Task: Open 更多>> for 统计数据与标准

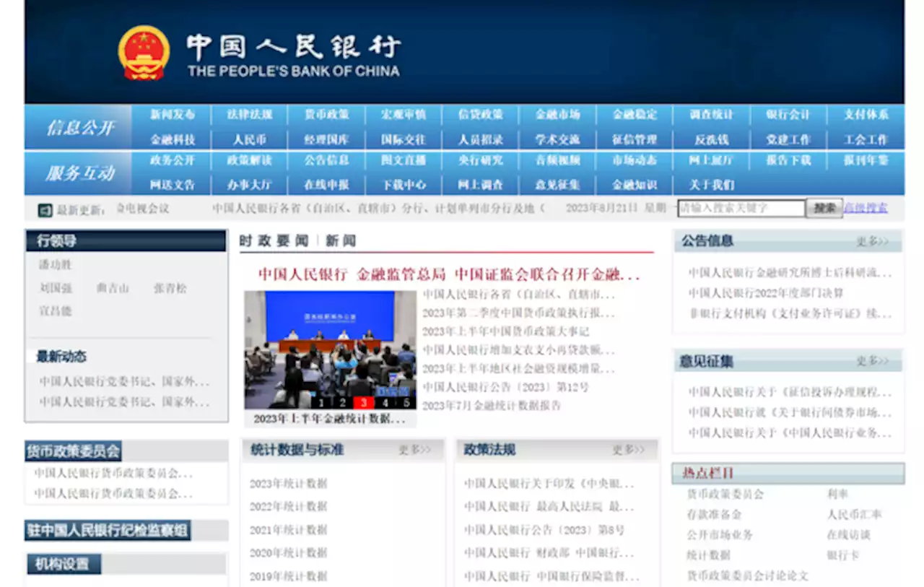Action: coord(415,450)
